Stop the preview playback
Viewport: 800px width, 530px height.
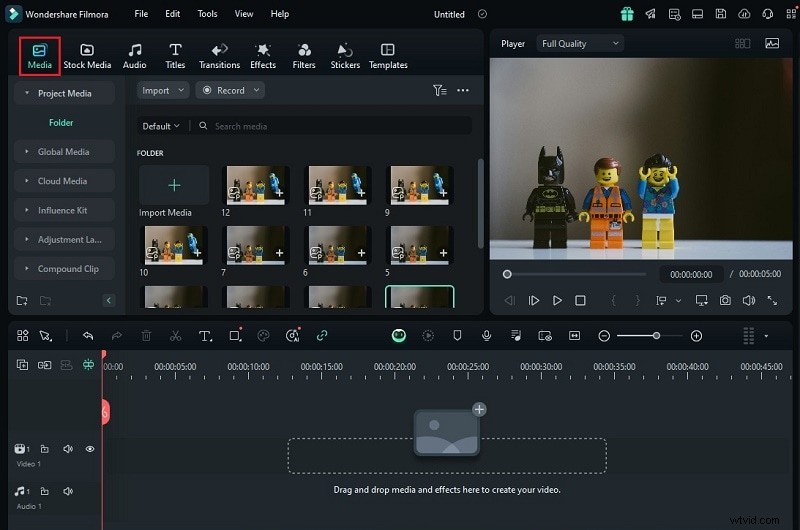point(580,300)
